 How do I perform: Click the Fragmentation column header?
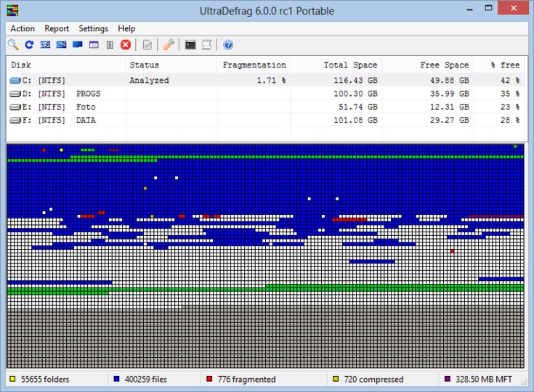pyautogui.click(x=254, y=65)
